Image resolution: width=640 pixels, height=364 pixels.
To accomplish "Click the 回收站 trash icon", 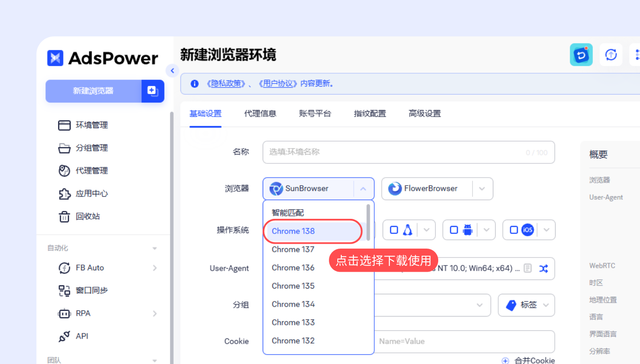I will coord(64,216).
